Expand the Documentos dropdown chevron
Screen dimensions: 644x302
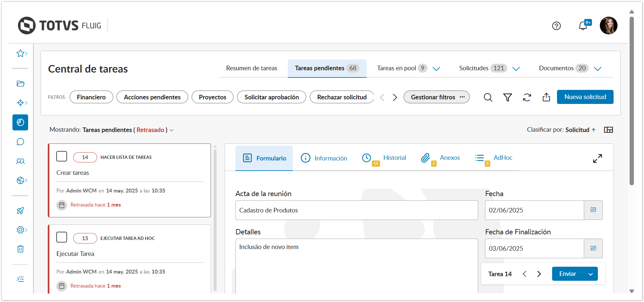598,69
